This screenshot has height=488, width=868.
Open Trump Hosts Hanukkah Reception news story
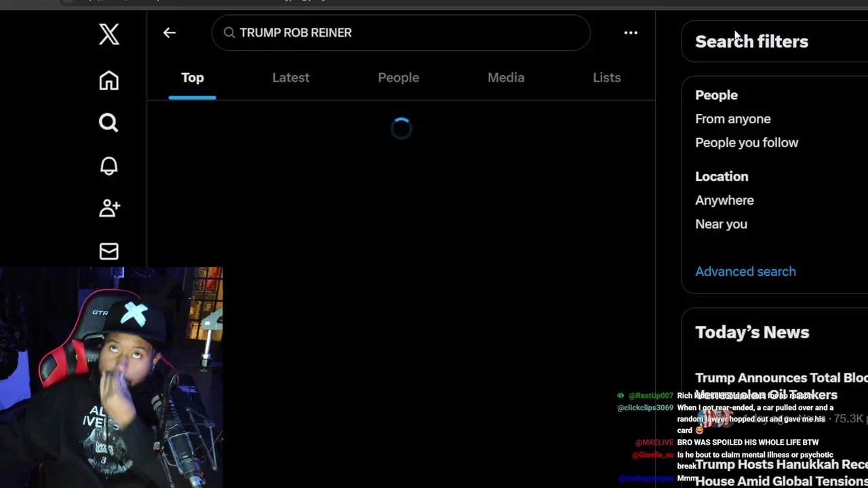781,472
